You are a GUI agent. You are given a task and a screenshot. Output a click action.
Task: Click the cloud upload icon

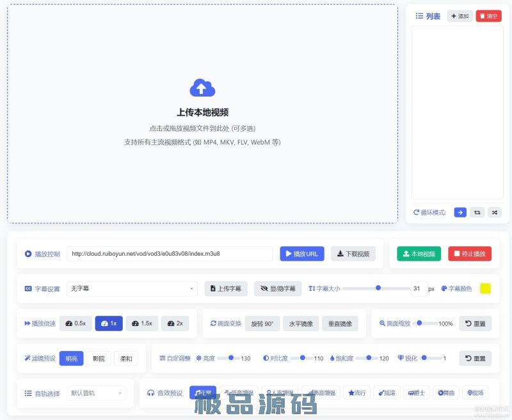(x=202, y=88)
